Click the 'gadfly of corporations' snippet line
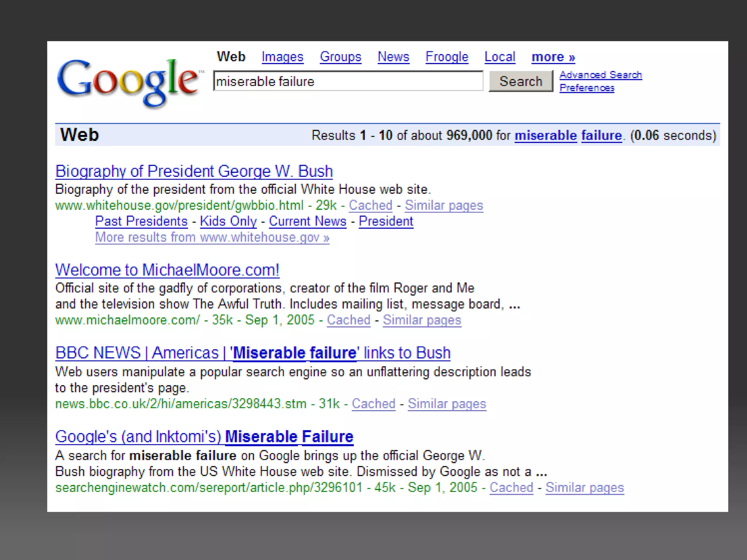 265,288
